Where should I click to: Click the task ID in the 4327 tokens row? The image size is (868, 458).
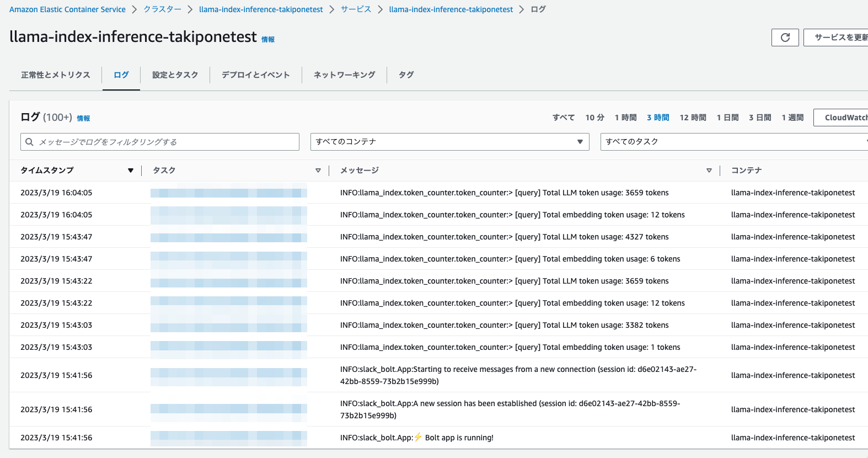coord(229,237)
